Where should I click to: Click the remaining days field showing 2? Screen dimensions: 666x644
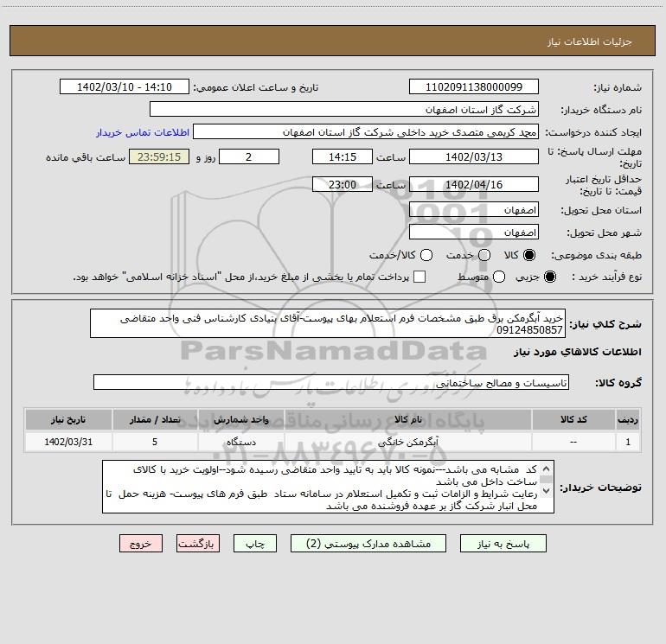point(249,156)
